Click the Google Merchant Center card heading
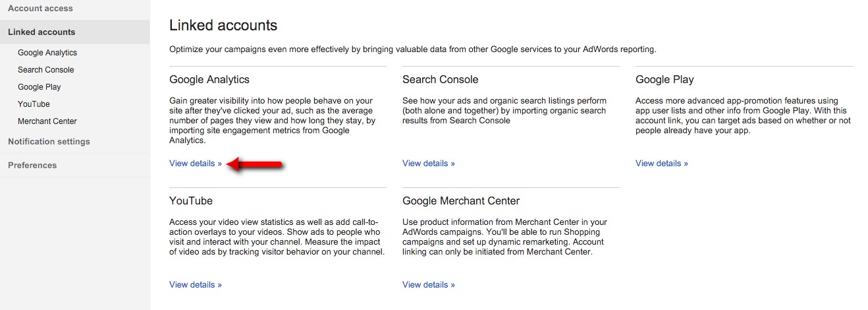 460,201
